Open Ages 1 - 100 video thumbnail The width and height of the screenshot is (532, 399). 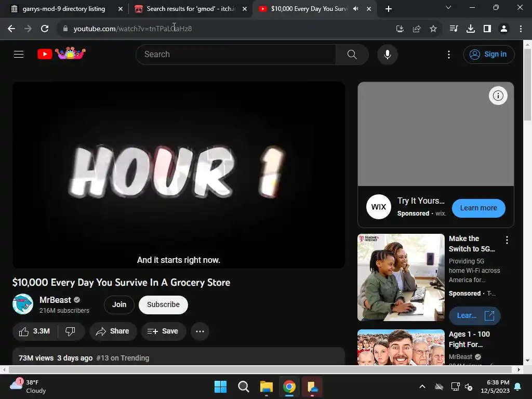[401, 348]
